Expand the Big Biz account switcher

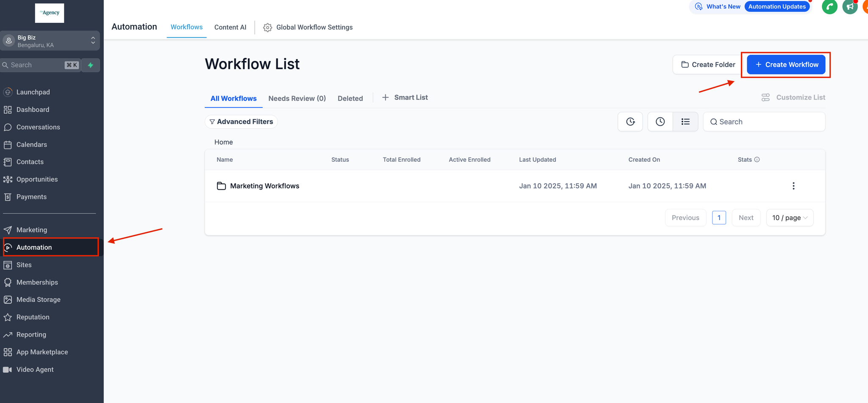click(x=50, y=41)
